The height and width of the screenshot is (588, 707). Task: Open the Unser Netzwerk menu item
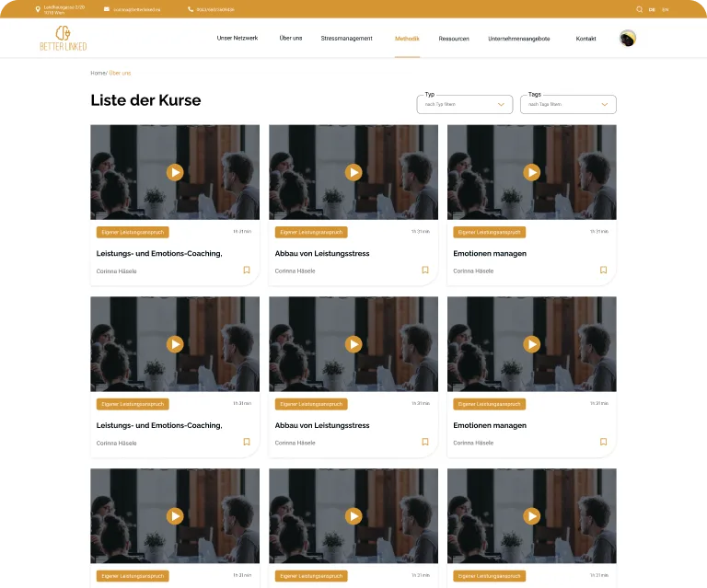(238, 39)
